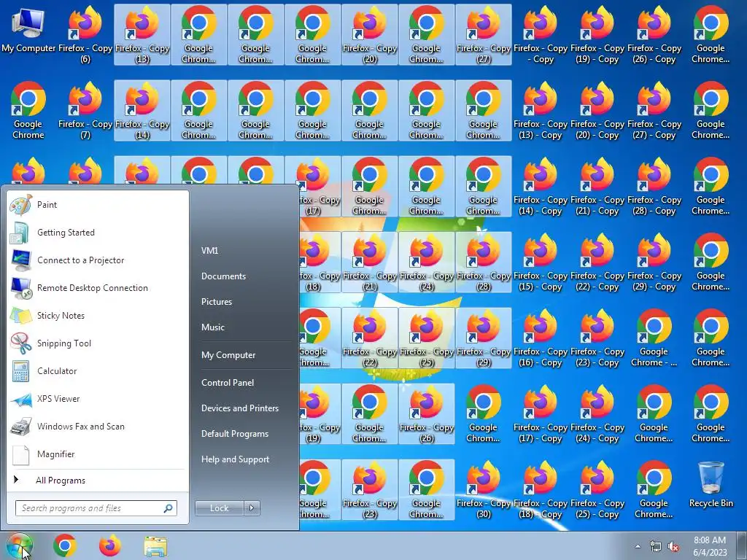Open Connect to a Projector
The width and height of the screenshot is (747, 560).
[97, 260]
